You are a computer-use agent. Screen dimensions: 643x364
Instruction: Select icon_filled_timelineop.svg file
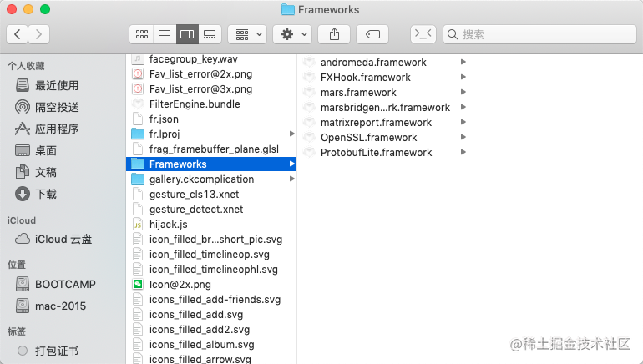211,255
